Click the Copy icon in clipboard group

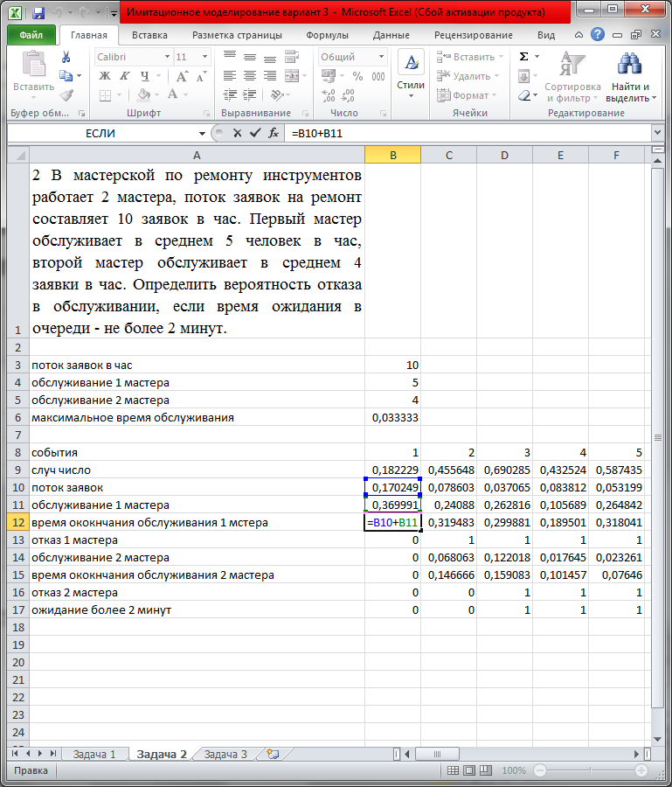(66, 76)
